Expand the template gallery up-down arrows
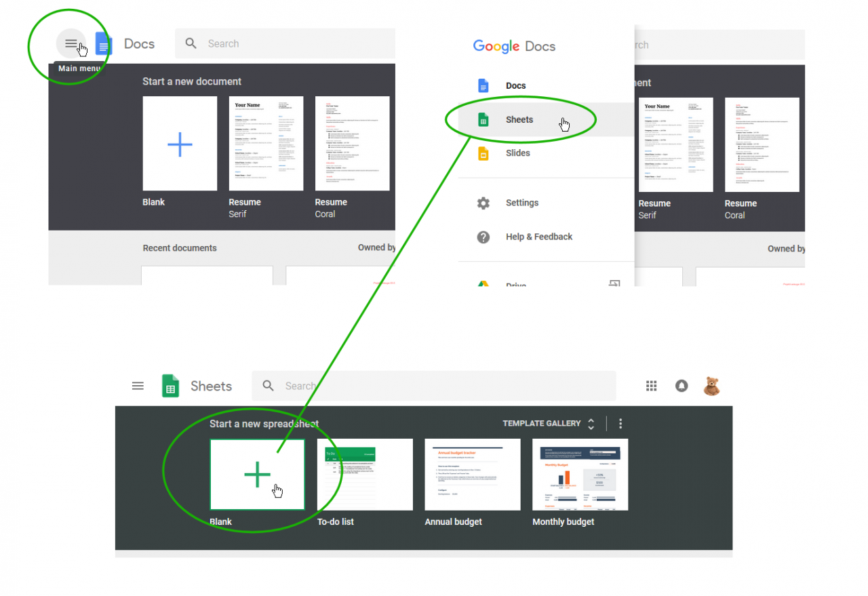The height and width of the screenshot is (596, 868). pos(591,424)
